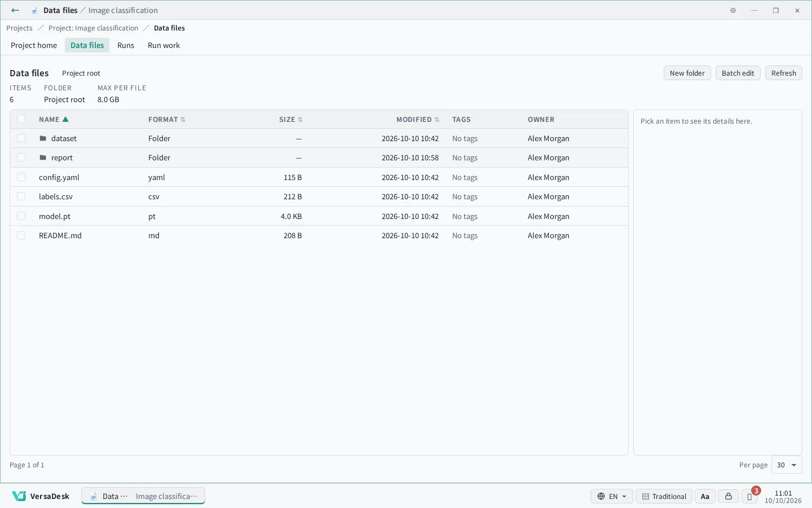Image resolution: width=812 pixels, height=508 pixels.
Task: Select the README.md file name
Action: pos(60,235)
